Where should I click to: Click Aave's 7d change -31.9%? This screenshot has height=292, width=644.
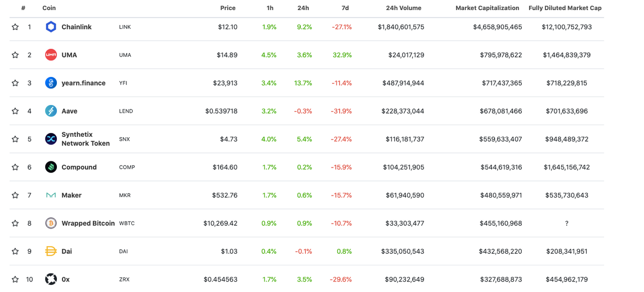(342, 111)
